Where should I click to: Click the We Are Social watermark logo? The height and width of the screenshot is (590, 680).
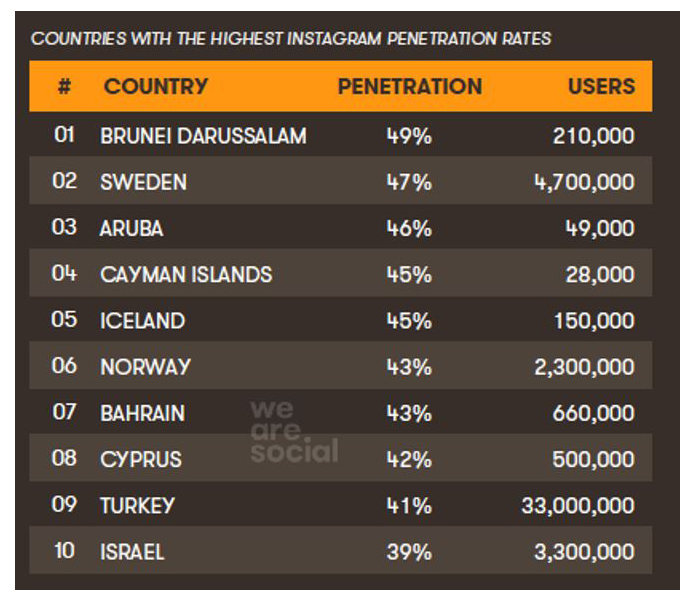pos(294,431)
